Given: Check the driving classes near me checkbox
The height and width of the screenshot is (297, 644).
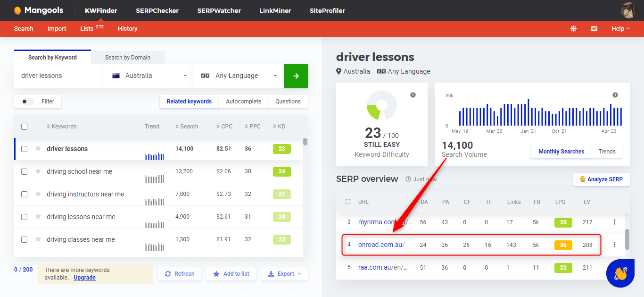Looking at the screenshot, I should tap(25, 239).
